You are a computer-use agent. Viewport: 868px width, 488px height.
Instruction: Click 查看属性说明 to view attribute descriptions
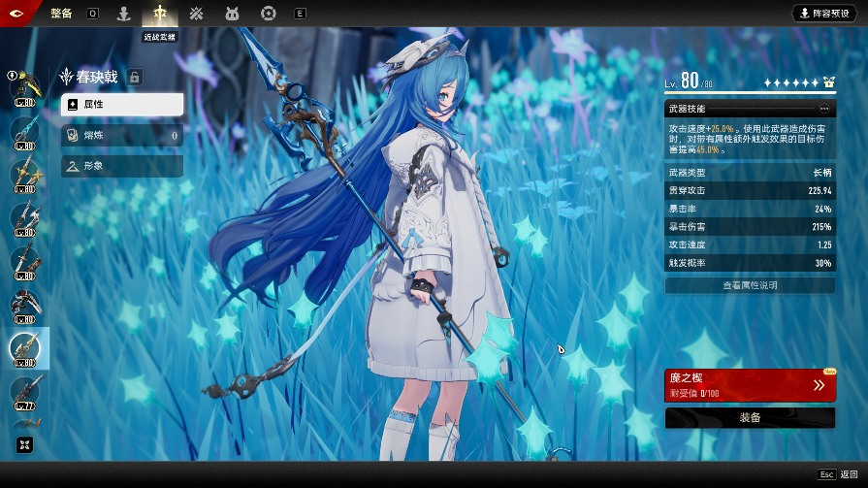point(750,285)
